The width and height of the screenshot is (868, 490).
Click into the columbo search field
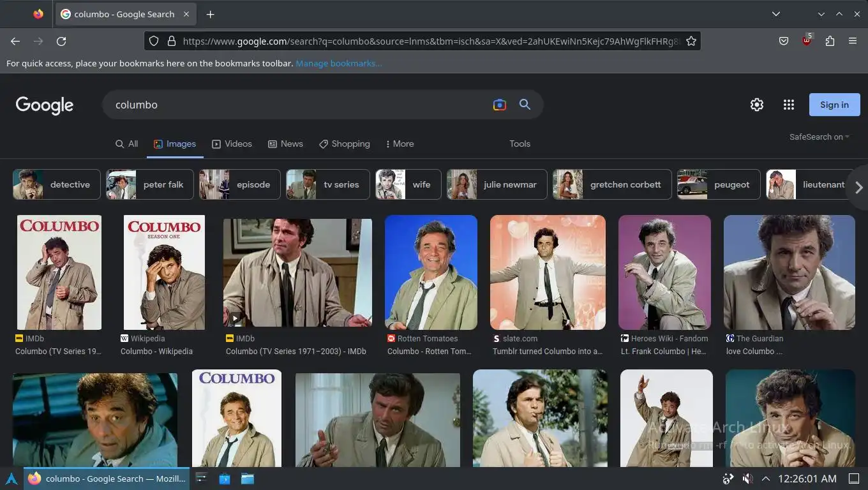[x=297, y=105]
